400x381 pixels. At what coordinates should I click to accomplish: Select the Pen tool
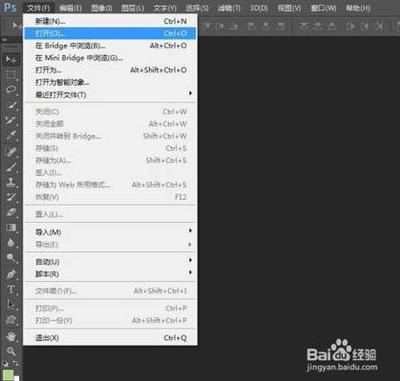(x=11, y=274)
